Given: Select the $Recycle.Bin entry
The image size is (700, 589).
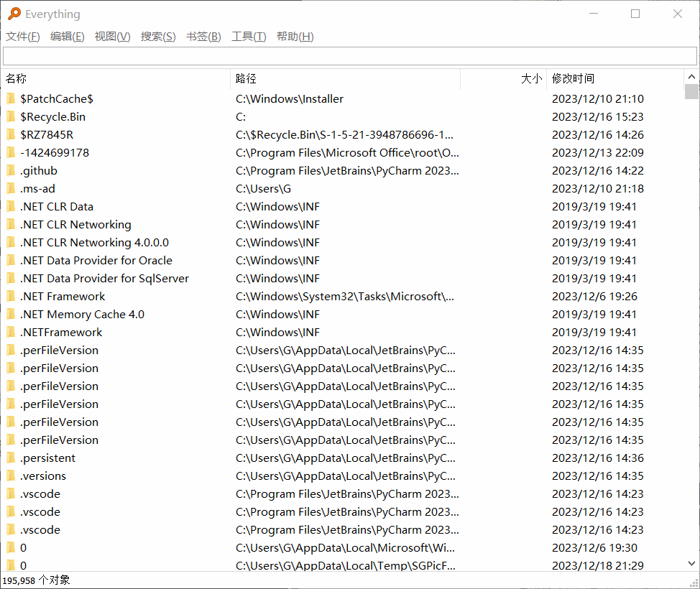Looking at the screenshot, I should tap(52, 116).
